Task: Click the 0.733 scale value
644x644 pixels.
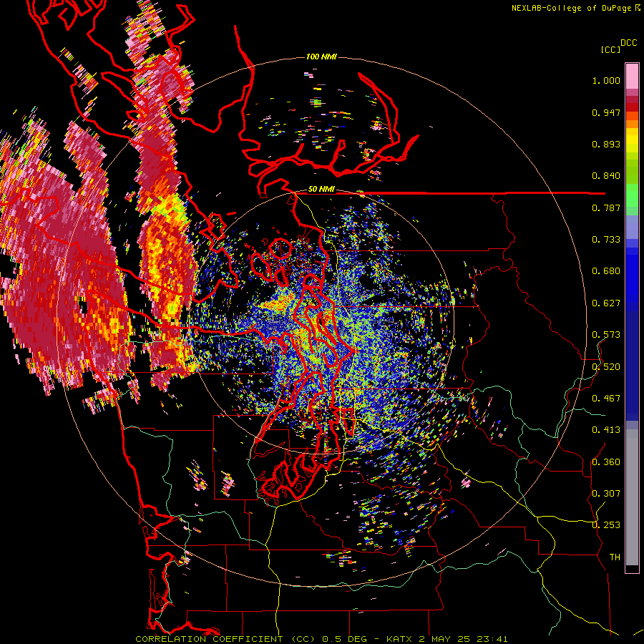Action: click(x=606, y=240)
